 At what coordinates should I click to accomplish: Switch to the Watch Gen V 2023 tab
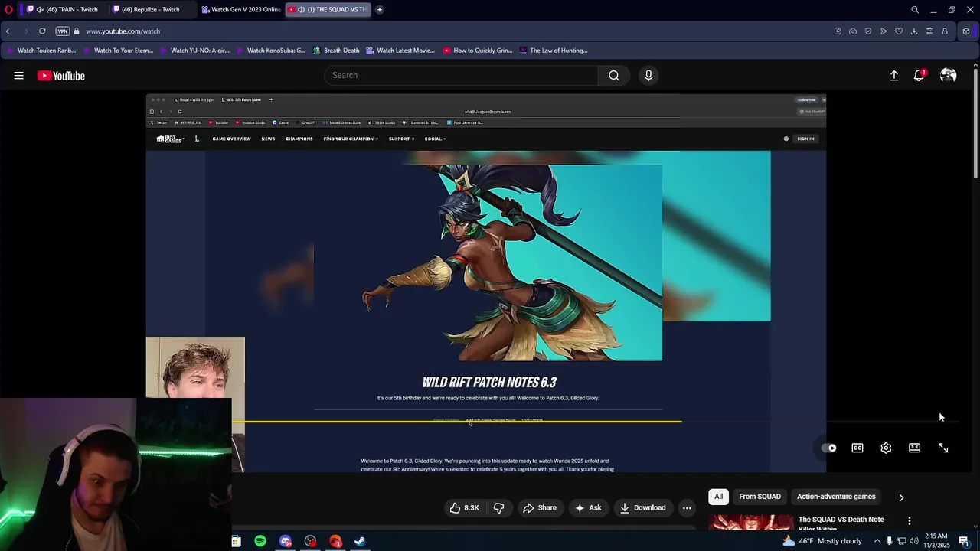(x=240, y=9)
